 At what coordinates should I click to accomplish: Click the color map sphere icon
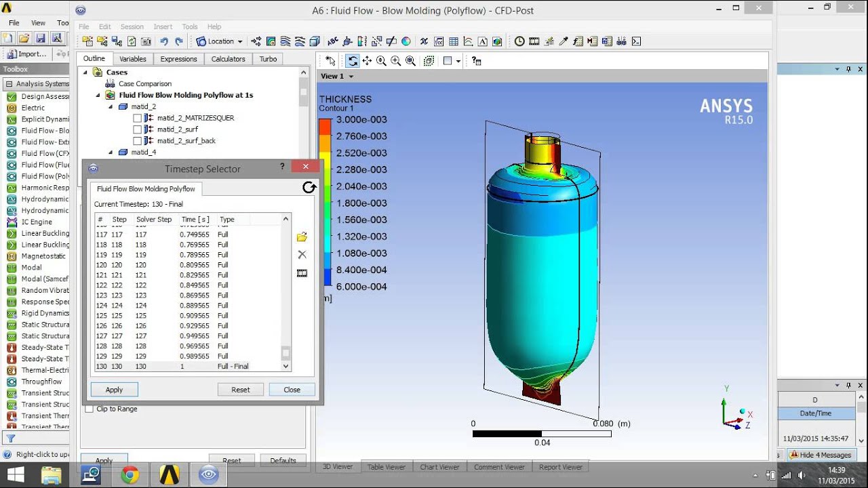coord(406,41)
